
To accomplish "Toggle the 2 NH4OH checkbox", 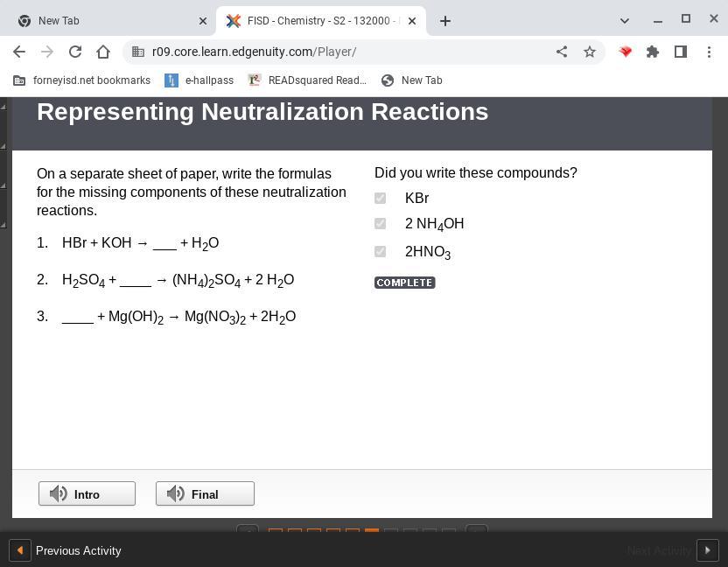I will pos(380,224).
